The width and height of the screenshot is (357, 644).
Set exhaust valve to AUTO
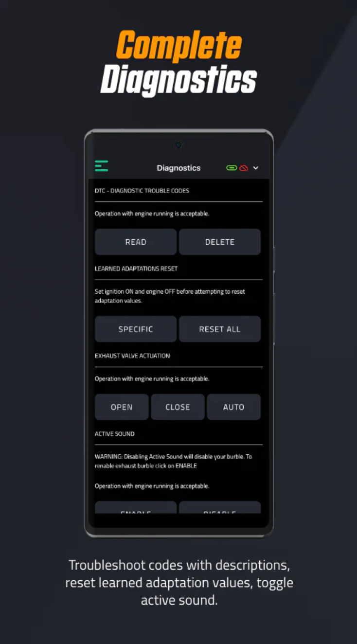(234, 407)
